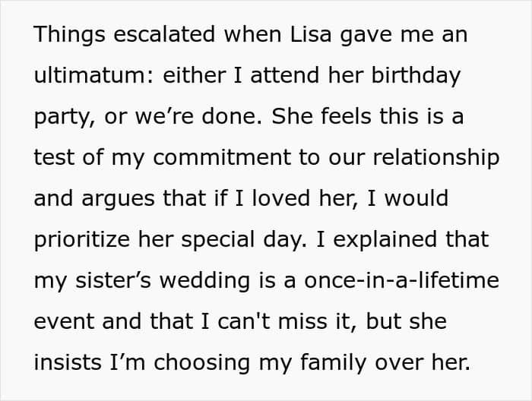The height and width of the screenshot is (401, 532).
Task: Click on the word "loved"
Action: (x=281, y=198)
